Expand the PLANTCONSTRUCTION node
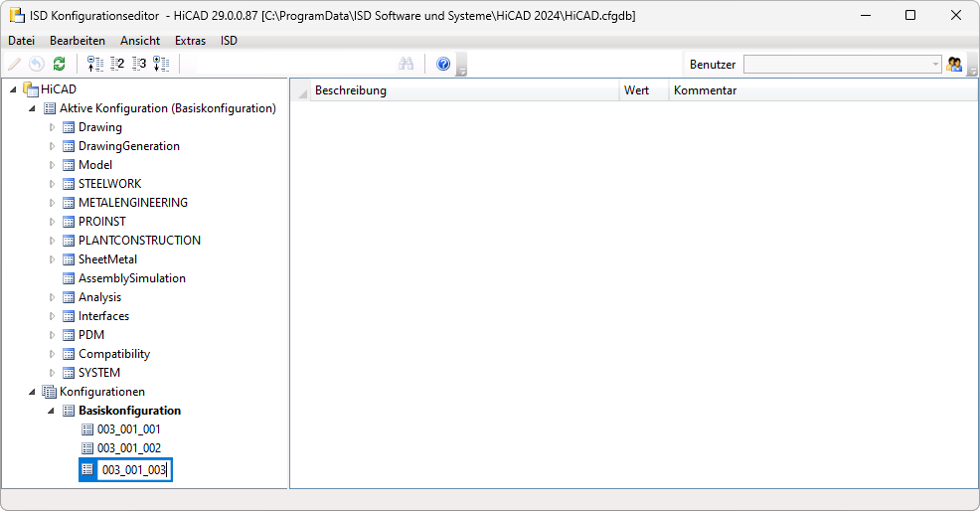980x511 pixels. [52, 241]
